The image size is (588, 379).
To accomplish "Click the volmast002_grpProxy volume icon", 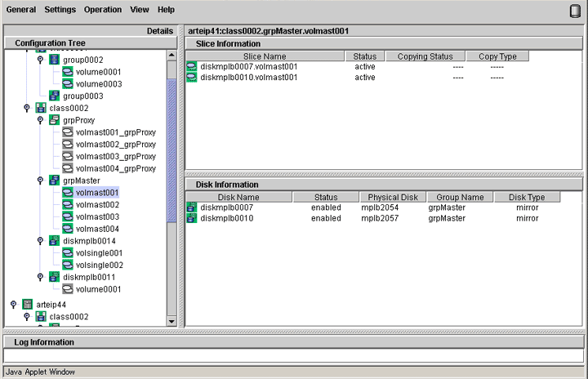I will [x=68, y=144].
